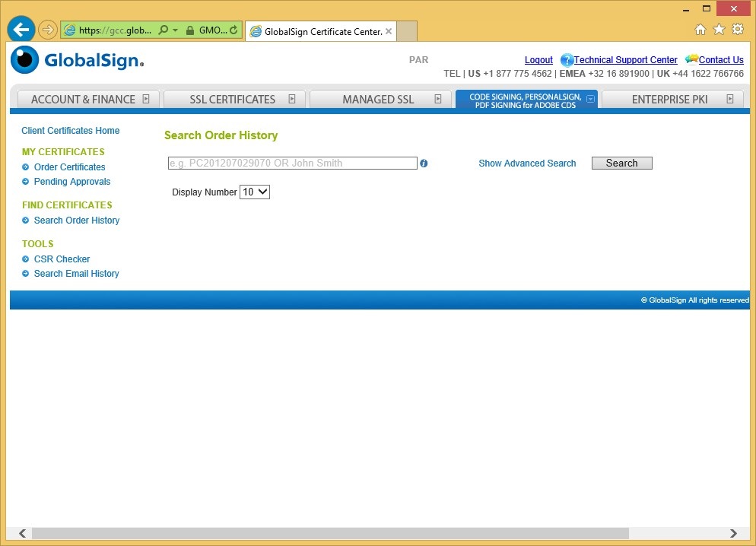Click the question mark Technical Support icon
The height and width of the screenshot is (546, 756).
(x=567, y=60)
